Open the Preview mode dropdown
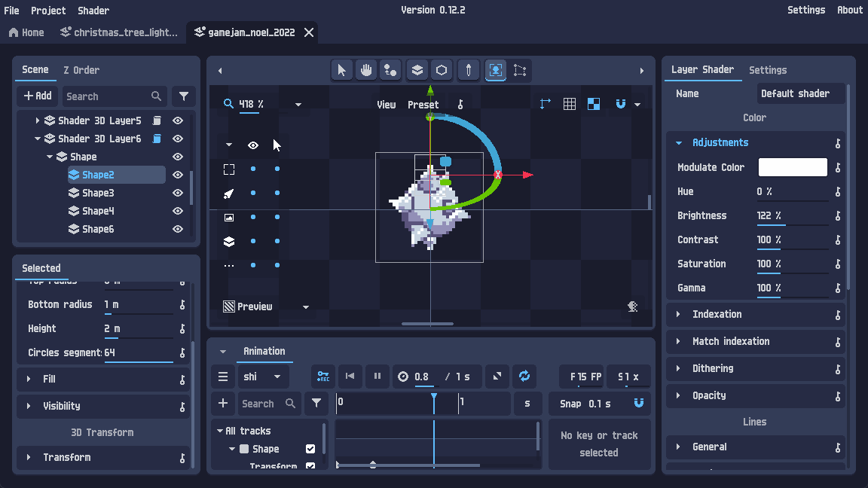 (x=306, y=307)
